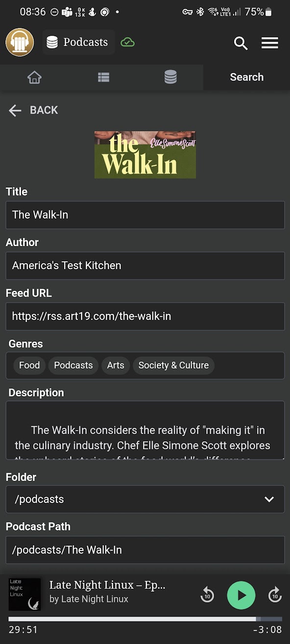
Task: Tap the Feed URL input field
Action: click(x=145, y=316)
